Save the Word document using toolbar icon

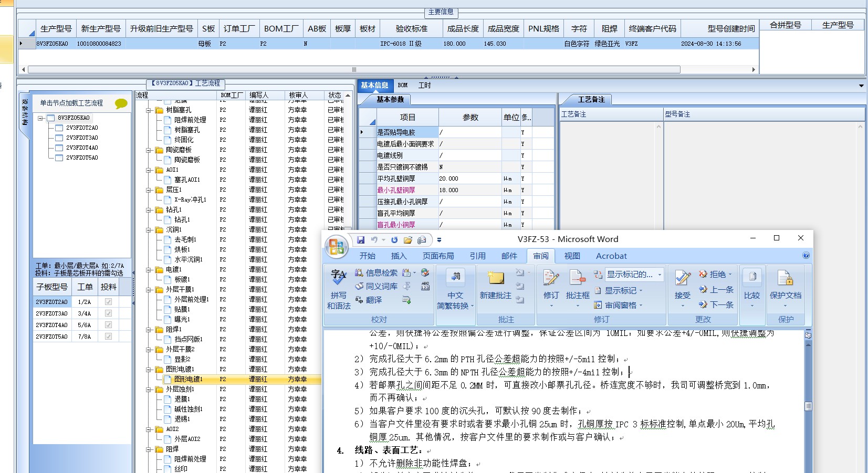[x=361, y=240]
